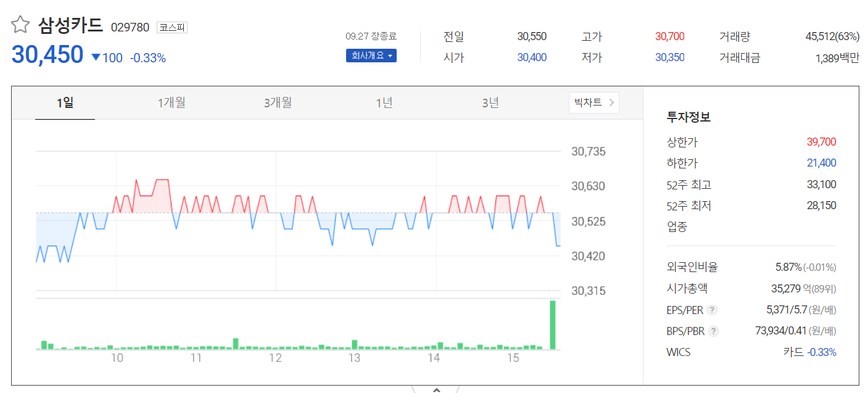
Task: Click the 거래대금 value 1,389백만
Action: tap(837, 58)
